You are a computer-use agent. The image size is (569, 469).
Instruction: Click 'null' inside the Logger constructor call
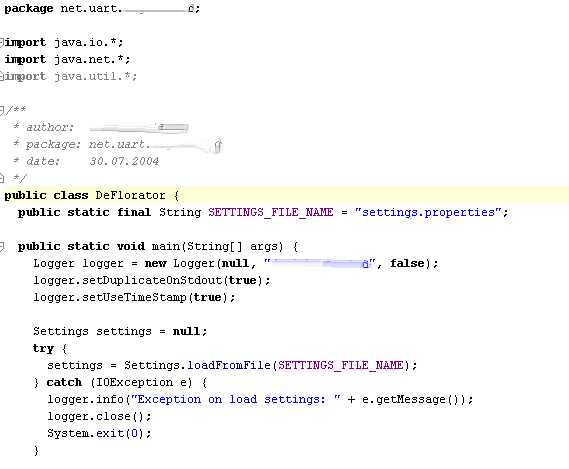[236, 263]
